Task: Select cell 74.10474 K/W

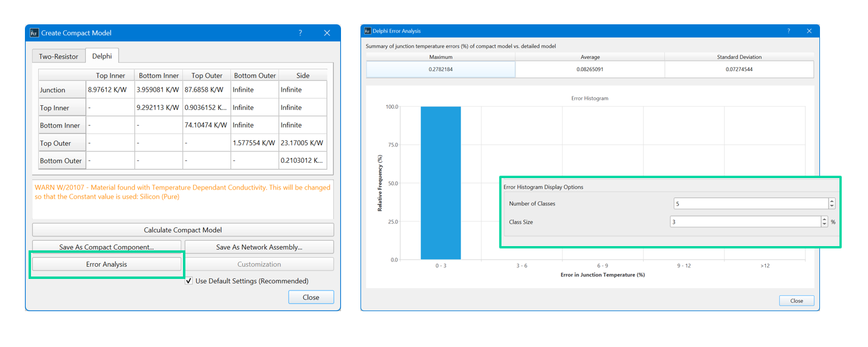Action: coord(207,125)
